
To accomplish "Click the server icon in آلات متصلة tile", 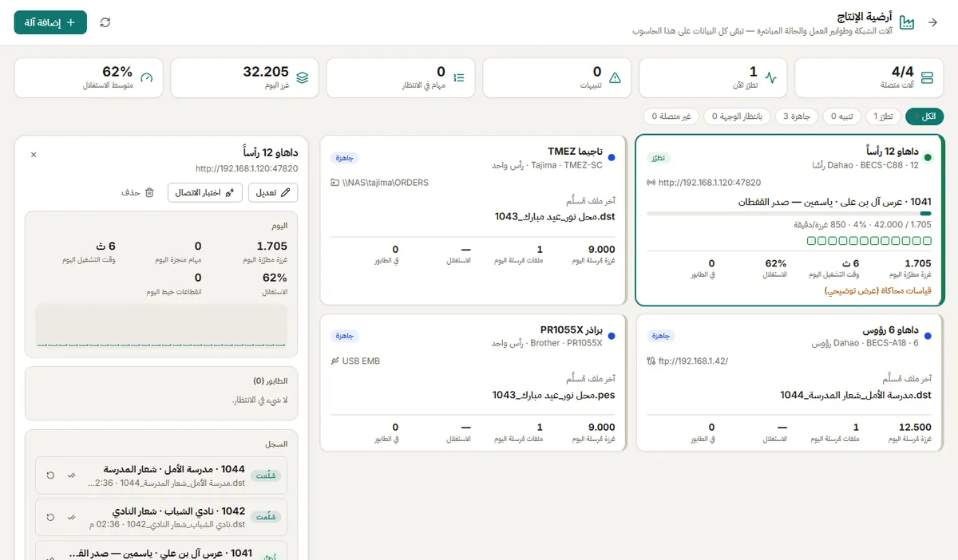I will pyautogui.click(x=927, y=77).
